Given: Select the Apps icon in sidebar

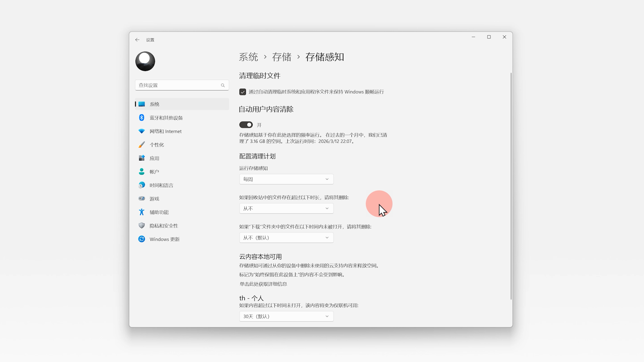Looking at the screenshot, I should [142, 158].
